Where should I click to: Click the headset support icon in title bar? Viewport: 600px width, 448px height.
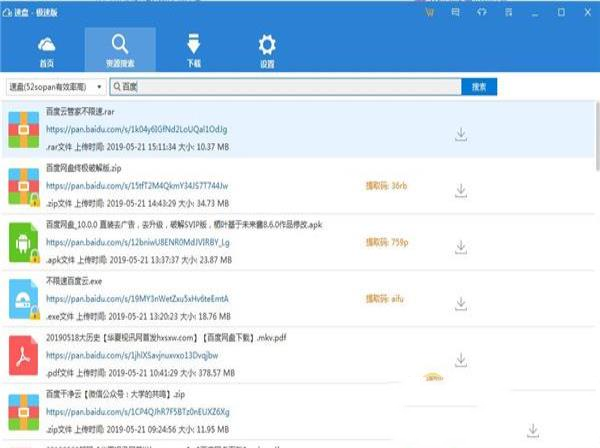pyautogui.click(x=482, y=12)
